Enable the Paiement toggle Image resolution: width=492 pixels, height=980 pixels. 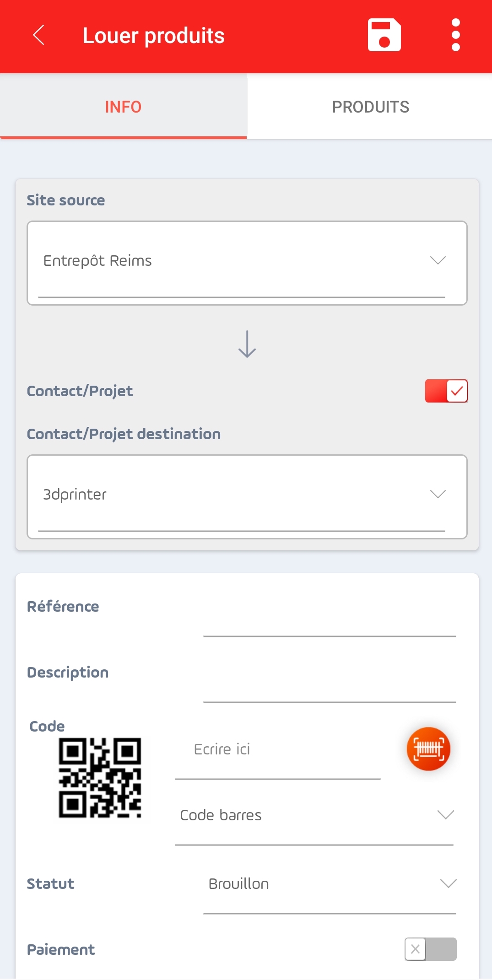pyautogui.click(x=430, y=949)
